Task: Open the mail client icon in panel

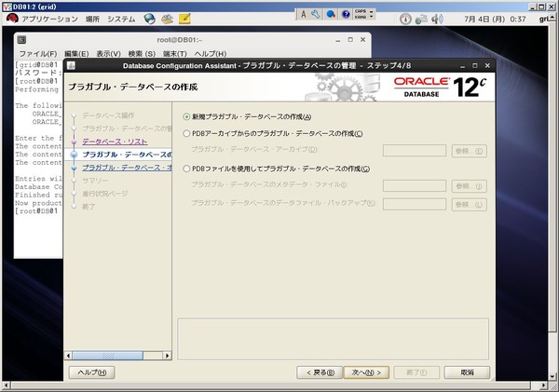Action: [167, 19]
